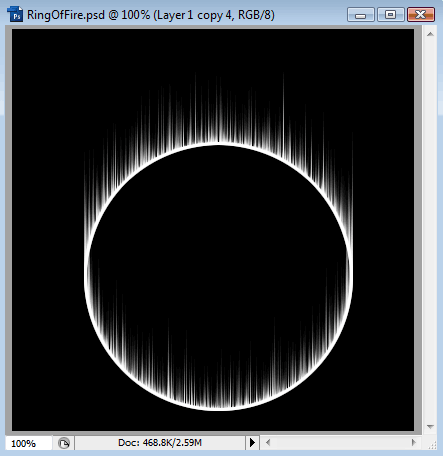Click the RingOfFire.psd title bar text
The image size is (443, 456).
[x=151, y=15]
